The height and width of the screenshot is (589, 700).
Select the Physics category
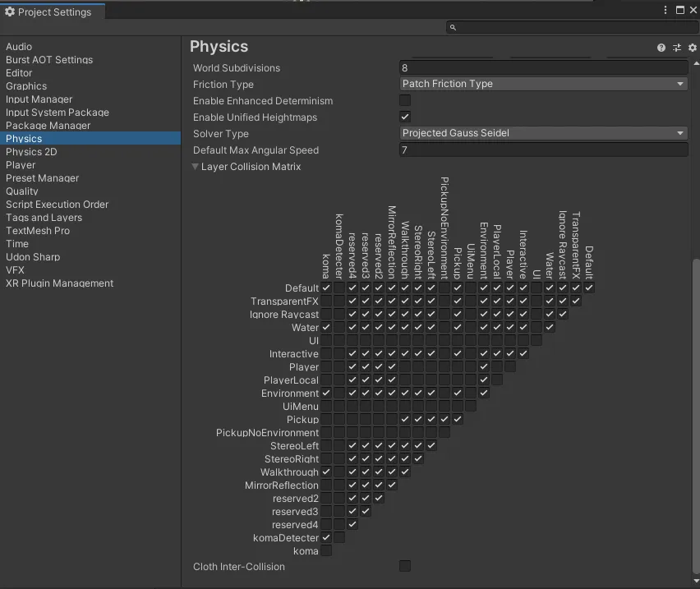point(90,139)
